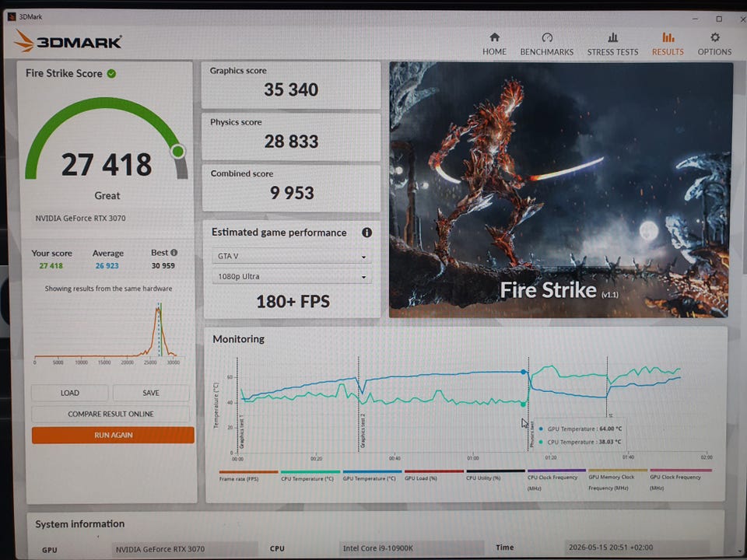Click the 180+ FPS estimate
Screen dimensions: 747x560
click(x=293, y=302)
